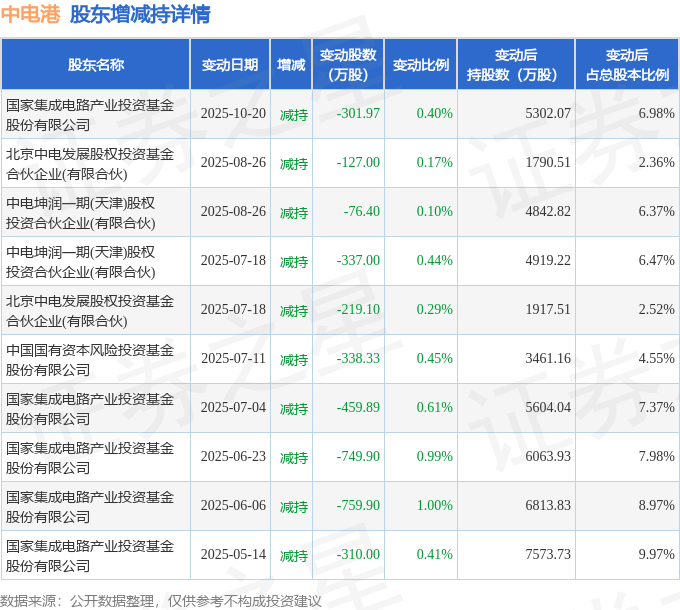Click the change value -219.10
The height and width of the screenshot is (610, 680).
pyautogui.click(x=358, y=309)
